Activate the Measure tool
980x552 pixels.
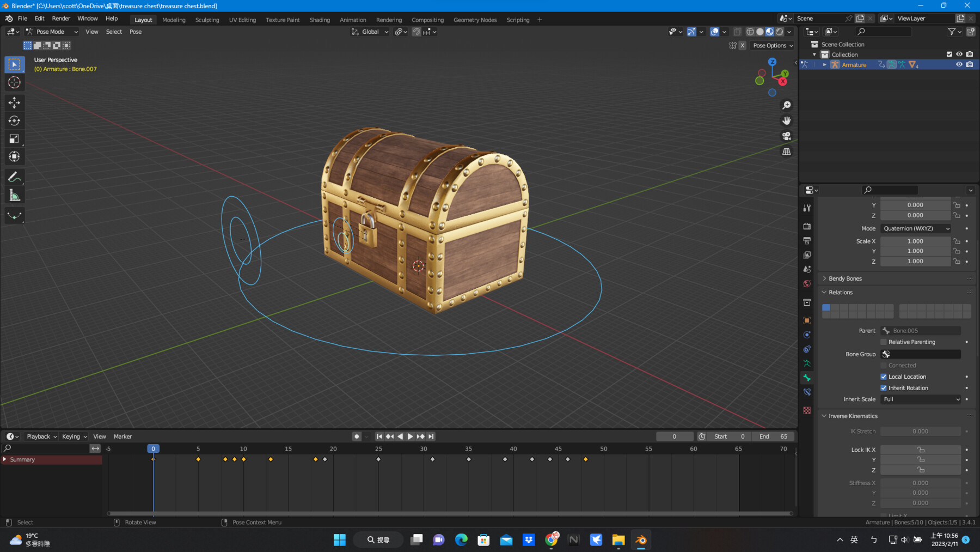[x=14, y=194]
